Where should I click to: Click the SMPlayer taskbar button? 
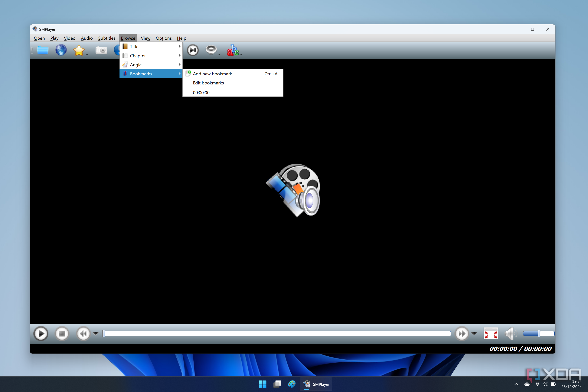tap(316, 384)
